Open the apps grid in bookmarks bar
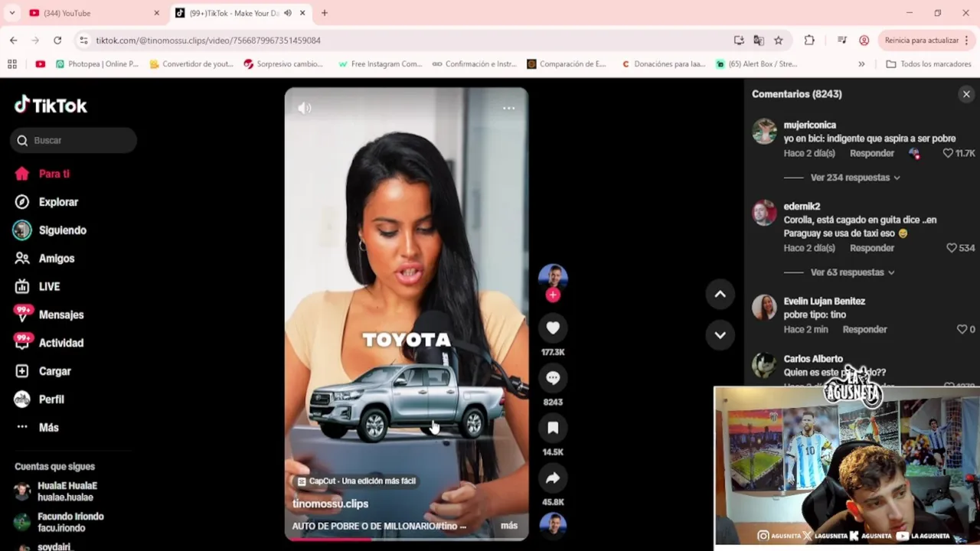980x551 pixels. coord(12,64)
